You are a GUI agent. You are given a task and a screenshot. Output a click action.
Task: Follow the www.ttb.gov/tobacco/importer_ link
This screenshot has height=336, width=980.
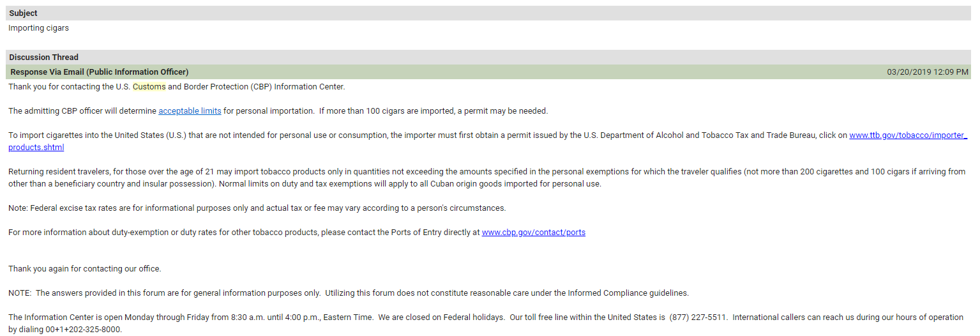pos(908,135)
